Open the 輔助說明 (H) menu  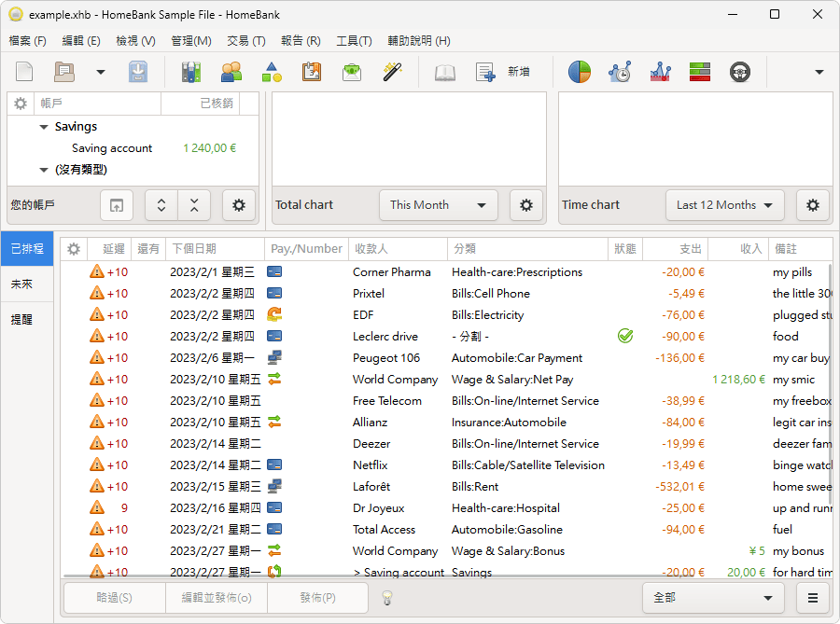[x=418, y=41]
